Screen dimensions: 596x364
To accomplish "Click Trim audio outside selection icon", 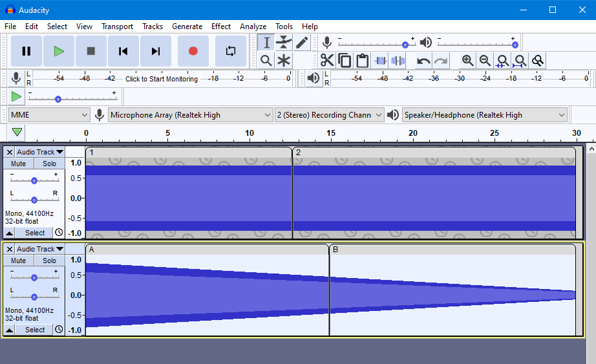I will tap(381, 61).
